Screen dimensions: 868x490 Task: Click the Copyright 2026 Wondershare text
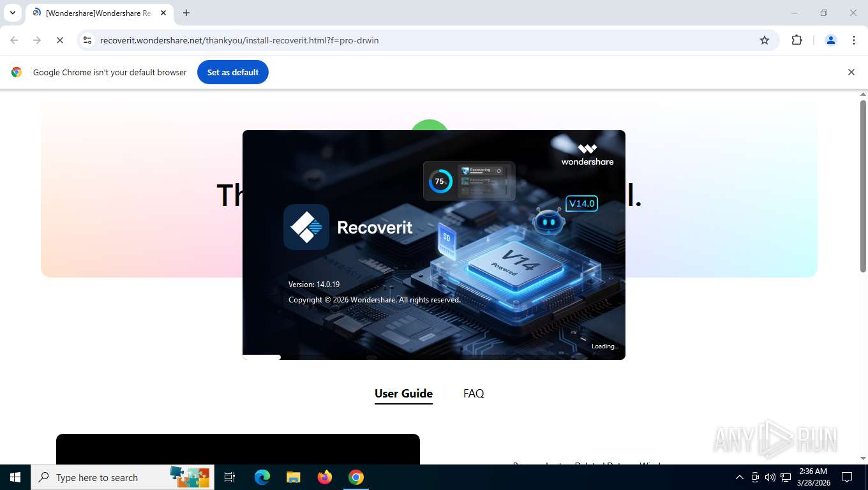point(375,300)
